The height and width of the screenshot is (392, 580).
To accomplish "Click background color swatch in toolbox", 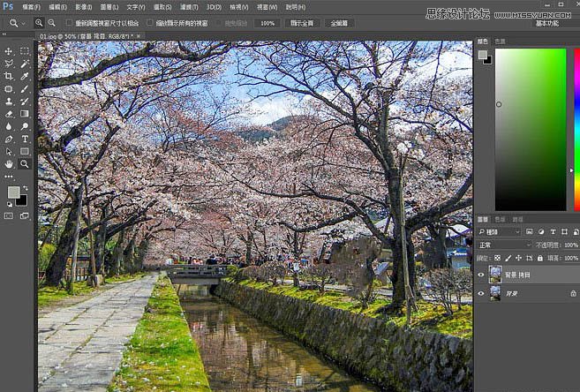I will coord(22,200).
